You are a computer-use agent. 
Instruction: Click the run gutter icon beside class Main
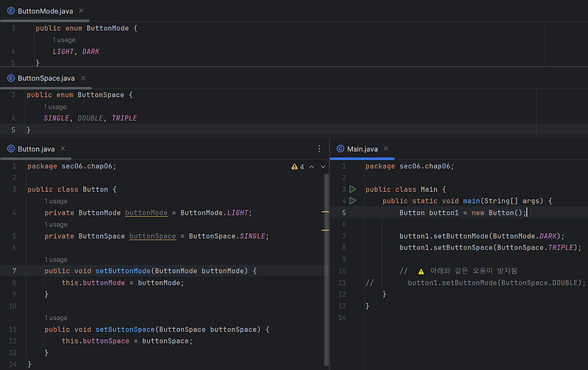353,189
